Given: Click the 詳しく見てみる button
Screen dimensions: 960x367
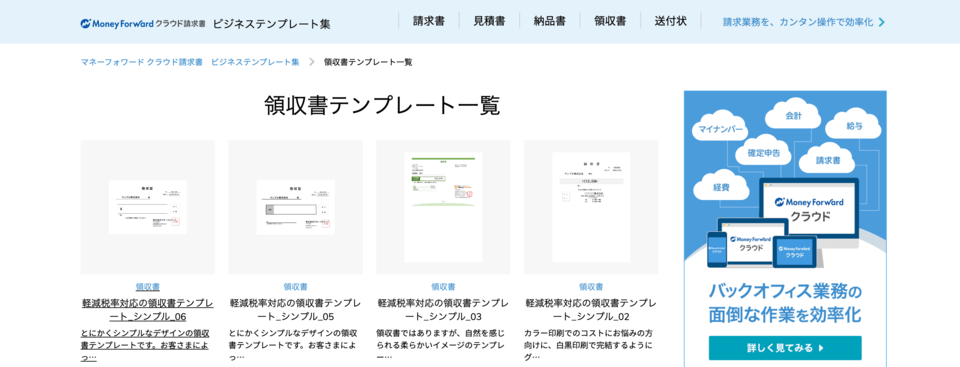Looking at the screenshot, I should [785, 348].
